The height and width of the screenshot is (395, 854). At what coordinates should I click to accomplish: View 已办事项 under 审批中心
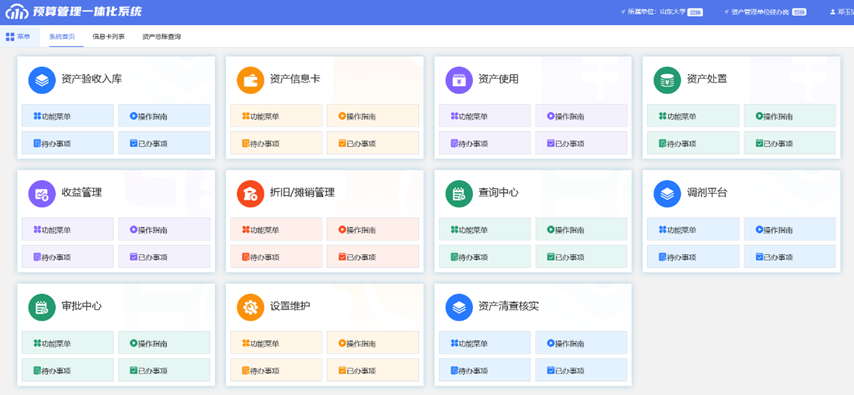pyautogui.click(x=164, y=370)
